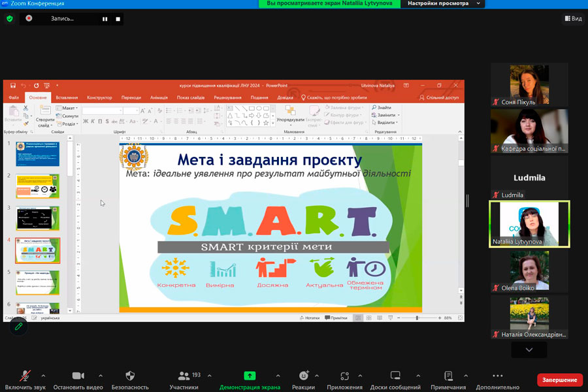Open the Примечания notes icon
588x392 pixels.
click(448, 376)
